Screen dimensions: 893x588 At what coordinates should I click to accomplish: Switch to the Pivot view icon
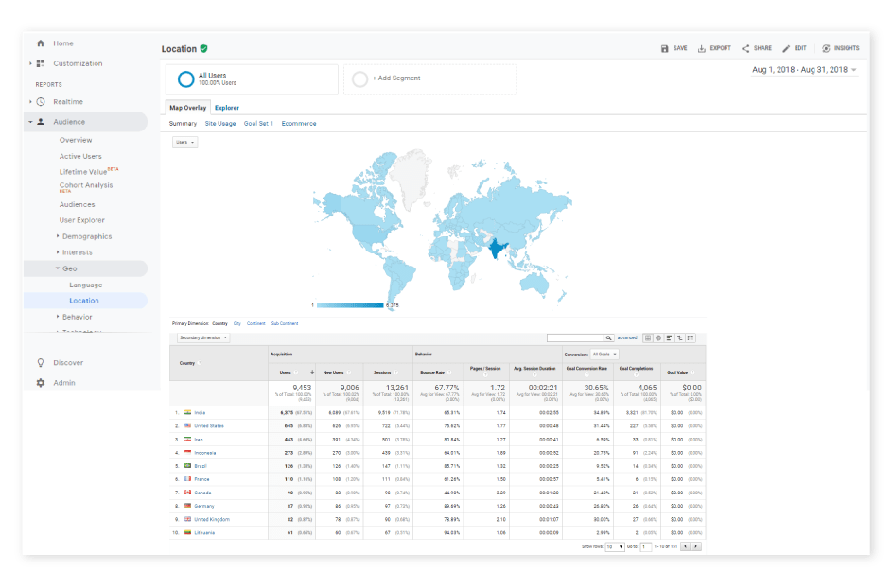(x=691, y=338)
